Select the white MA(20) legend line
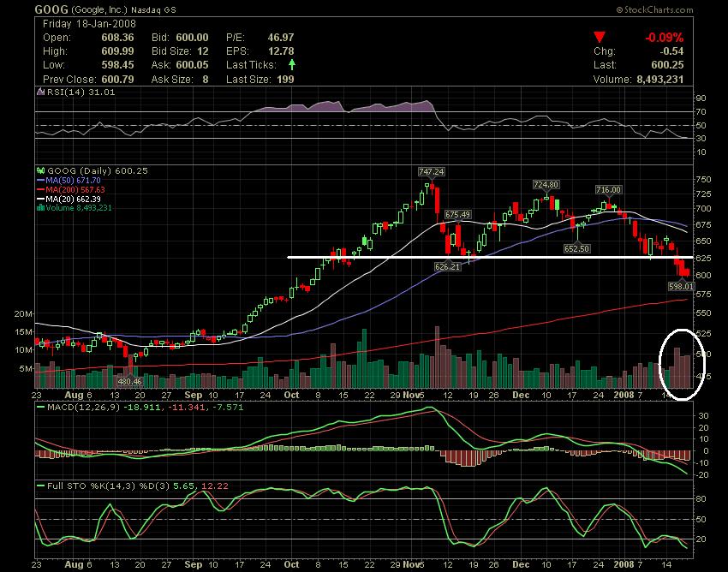 pyautogui.click(x=40, y=199)
